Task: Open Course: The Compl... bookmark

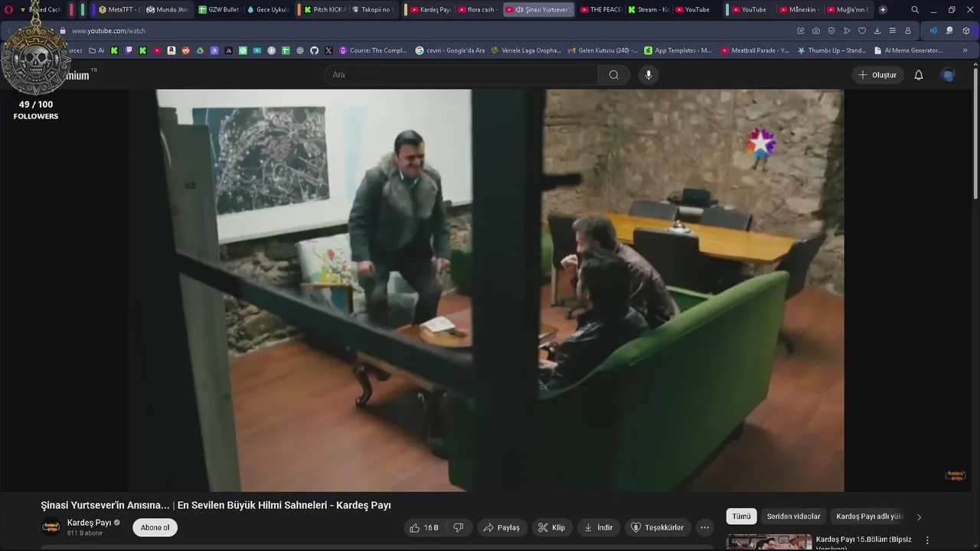Action: coord(374,51)
